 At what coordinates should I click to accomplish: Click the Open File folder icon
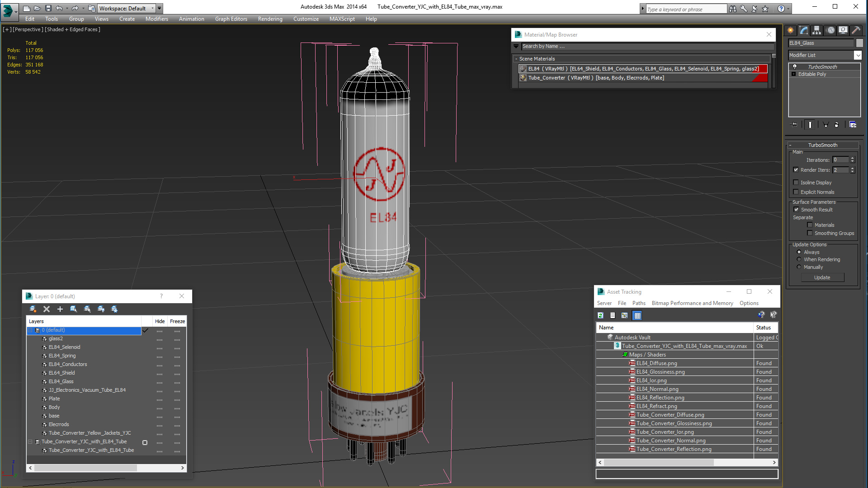38,8
